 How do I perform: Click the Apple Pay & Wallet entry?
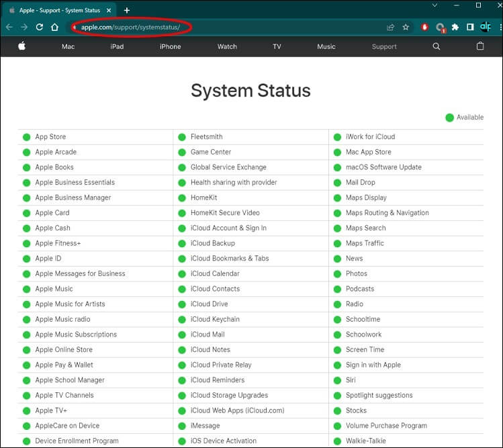tap(64, 365)
